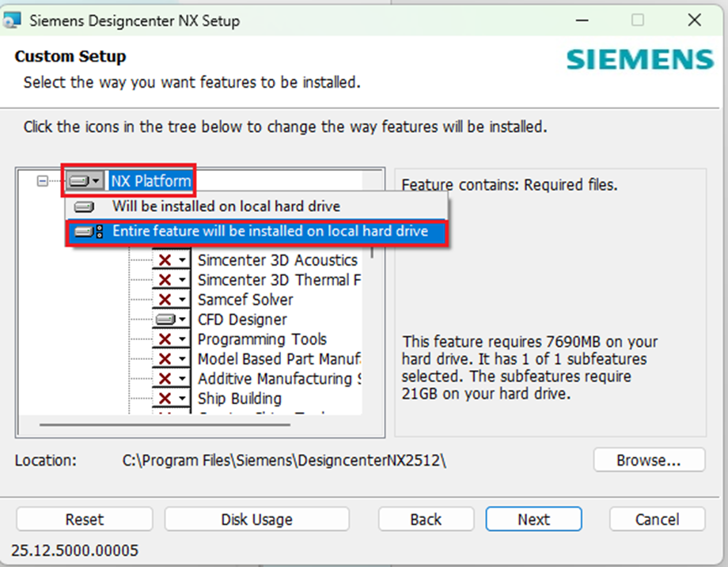Open the Disk Usage dialog
Viewport: 728px width, 567px height.
(256, 520)
